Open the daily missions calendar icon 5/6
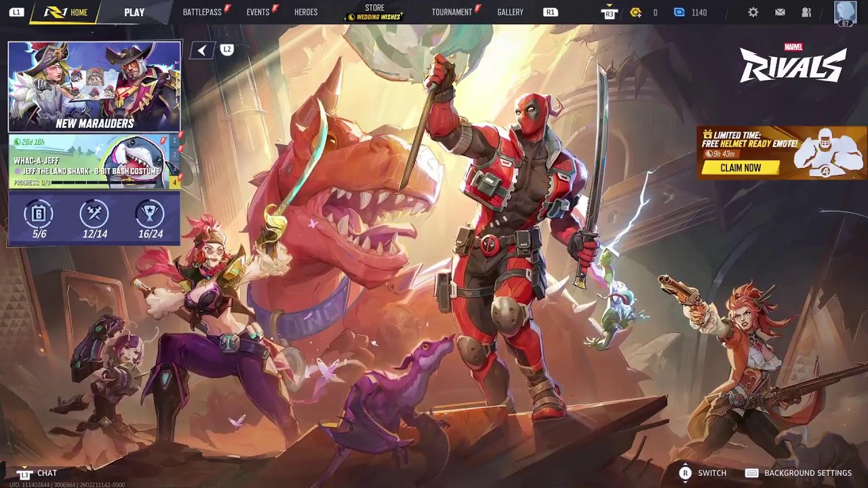The image size is (868, 488). point(39,215)
